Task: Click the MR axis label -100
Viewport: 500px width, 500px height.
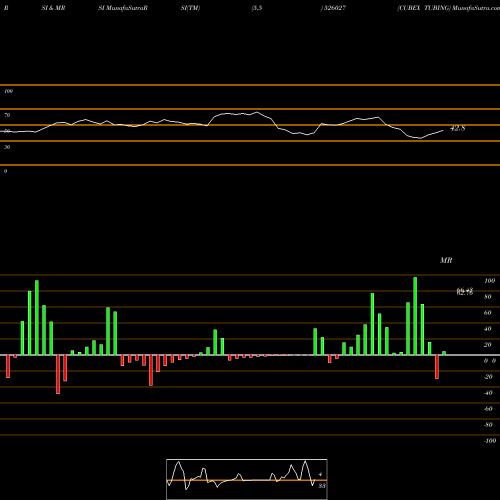Action: (x=489, y=441)
